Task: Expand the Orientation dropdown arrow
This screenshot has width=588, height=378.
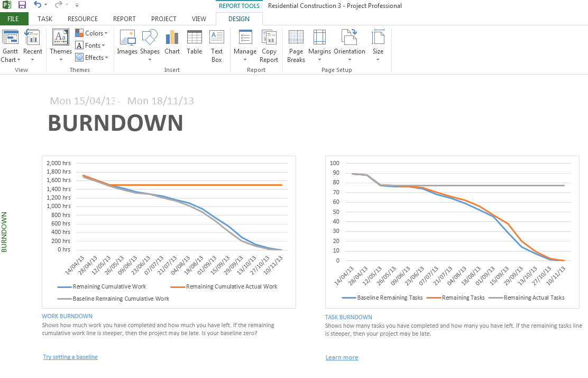Action: tap(350, 60)
